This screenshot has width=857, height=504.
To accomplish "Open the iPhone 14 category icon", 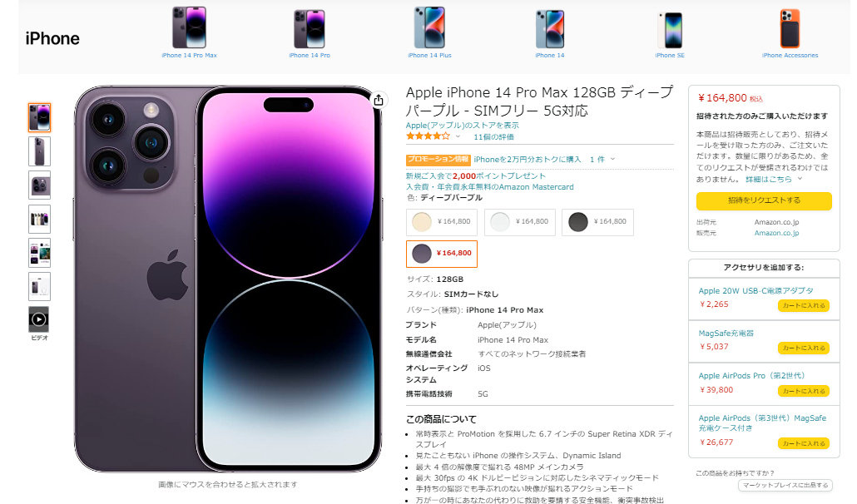I will [550, 29].
